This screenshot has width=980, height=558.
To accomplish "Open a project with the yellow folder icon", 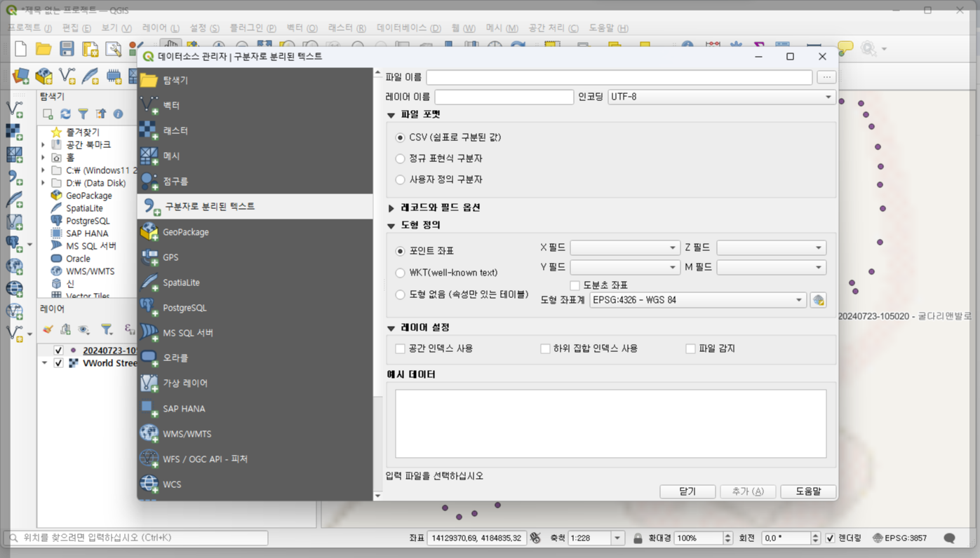I will [43, 48].
